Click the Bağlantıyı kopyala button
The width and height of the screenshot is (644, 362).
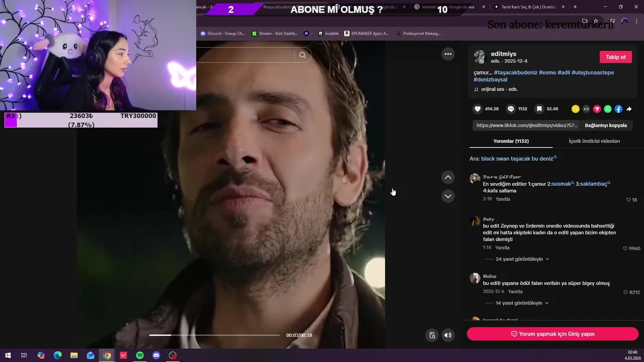[606, 125]
